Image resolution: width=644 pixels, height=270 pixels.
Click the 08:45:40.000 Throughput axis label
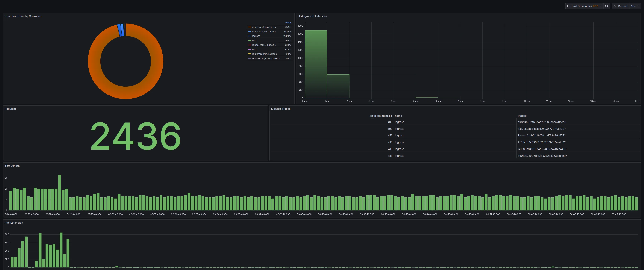(619, 214)
